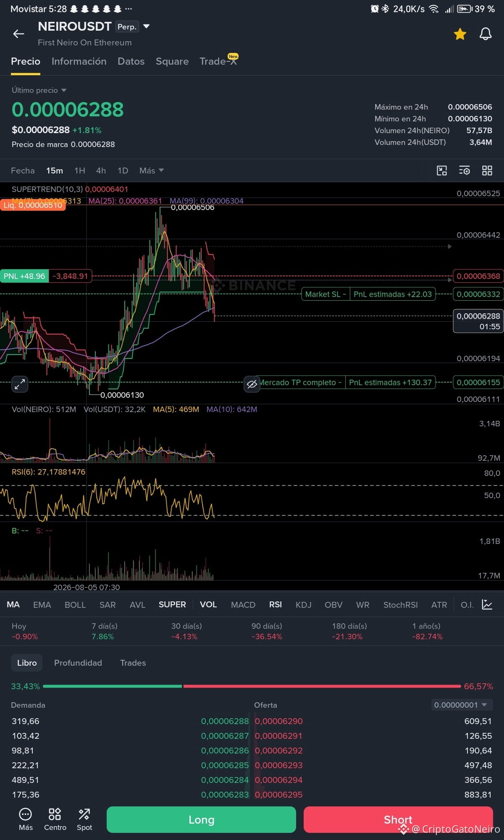Tap the 33,43% / 66,57% bid-ask ratio bar

pyautogui.click(x=252, y=686)
